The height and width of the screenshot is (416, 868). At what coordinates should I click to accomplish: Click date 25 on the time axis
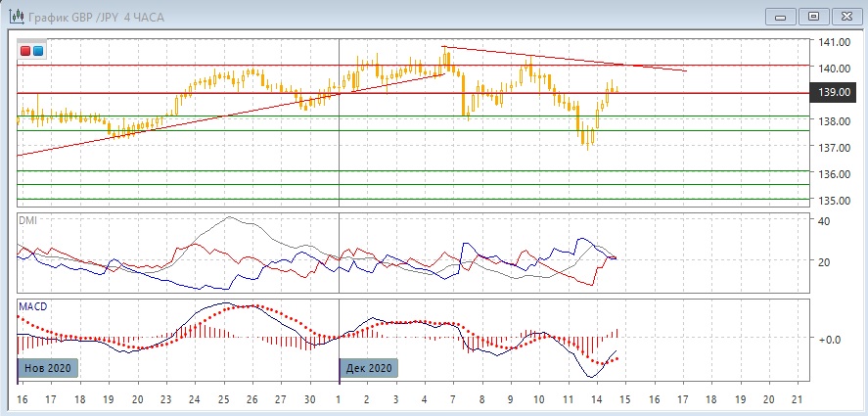tap(222, 399)
